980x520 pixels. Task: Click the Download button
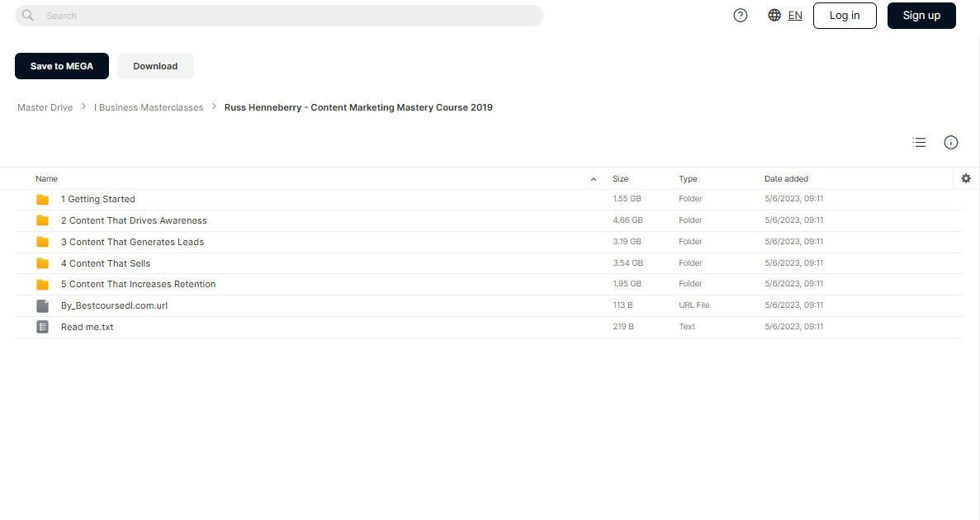(x=155, y=66)
